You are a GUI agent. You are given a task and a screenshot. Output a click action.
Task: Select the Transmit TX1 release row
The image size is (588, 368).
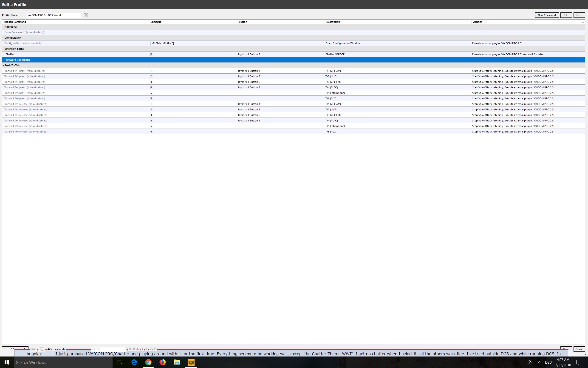tap(294, 104)
